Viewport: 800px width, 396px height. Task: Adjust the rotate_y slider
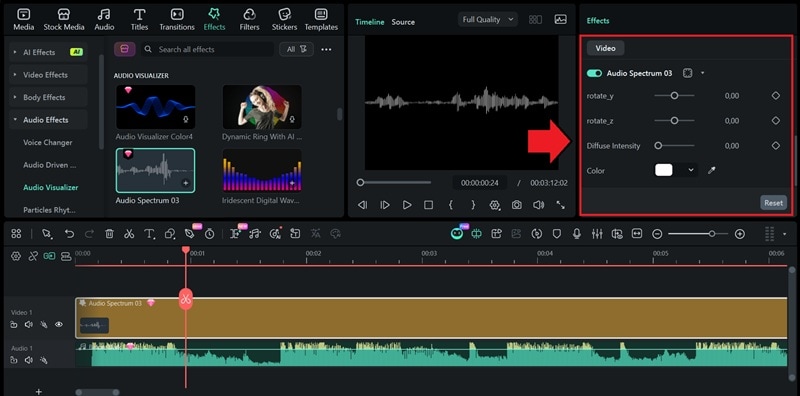click(674, 95)
